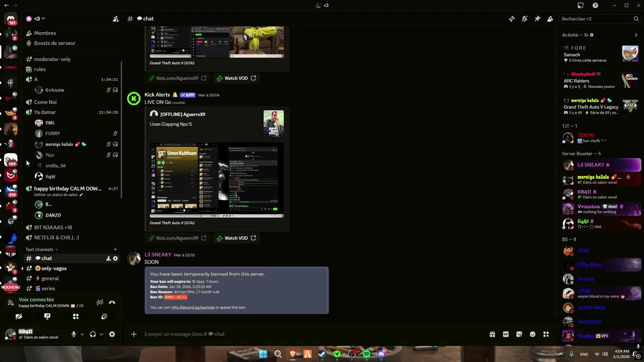Join BIT N3AAAS +18 voice channel

(x=72, y=227)
